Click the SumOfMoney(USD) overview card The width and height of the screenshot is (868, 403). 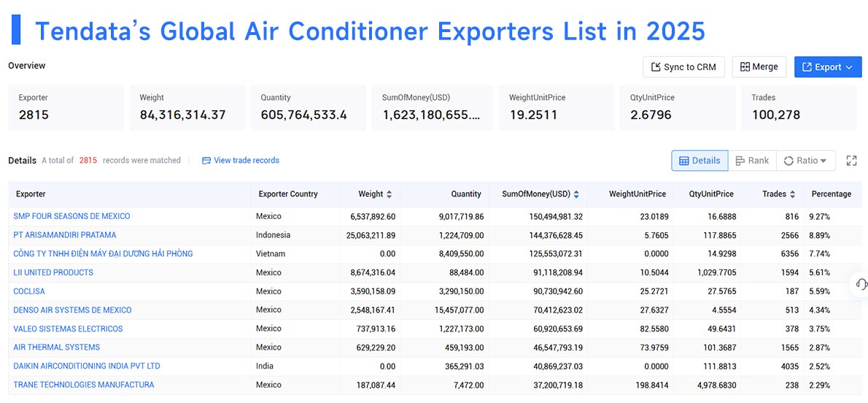tap(433, 108)
